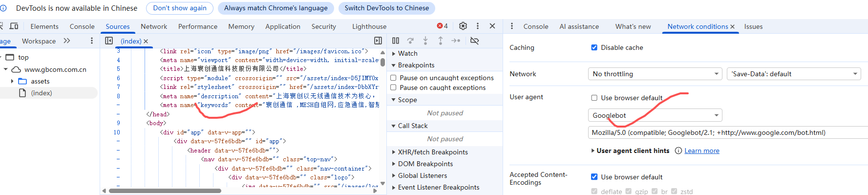Click the Step debugger button
This screenshot has height=195, width=868.
pyautogui.click(x=456, y=41)
